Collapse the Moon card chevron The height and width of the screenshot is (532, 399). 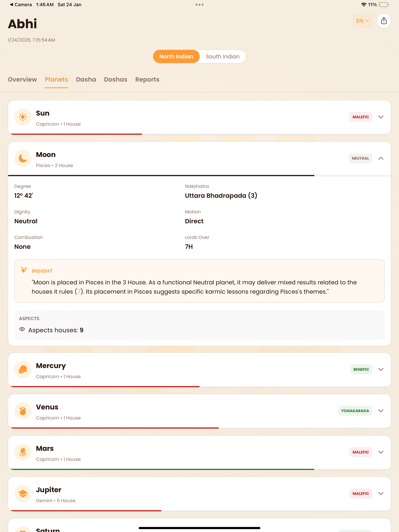[x=380, y=159]
